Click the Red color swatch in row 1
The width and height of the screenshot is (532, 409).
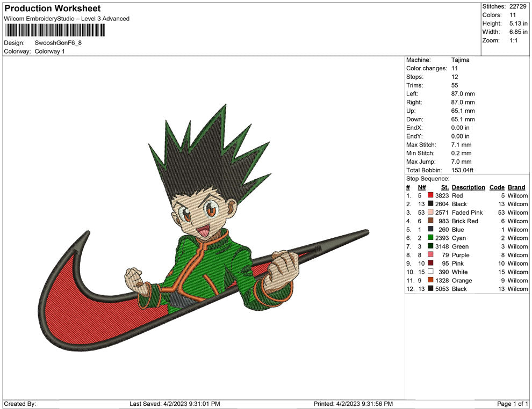(x=430, y=195)
